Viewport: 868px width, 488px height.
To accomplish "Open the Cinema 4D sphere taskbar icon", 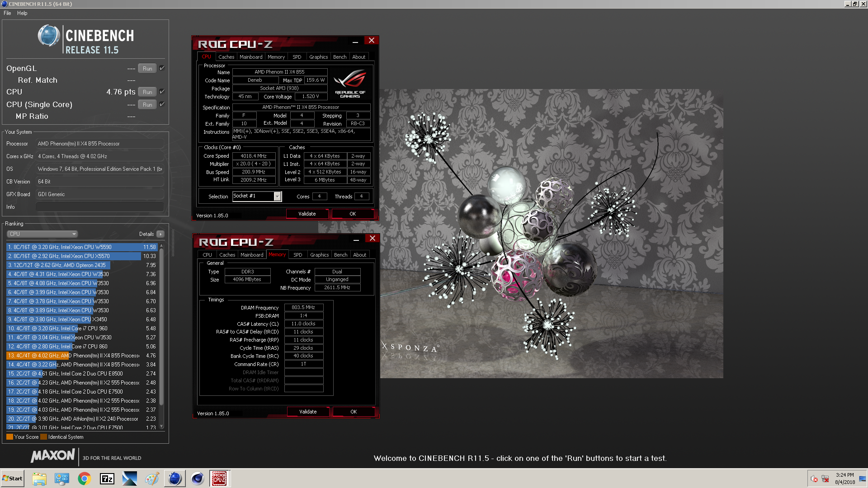I will [x=198, y=479].
